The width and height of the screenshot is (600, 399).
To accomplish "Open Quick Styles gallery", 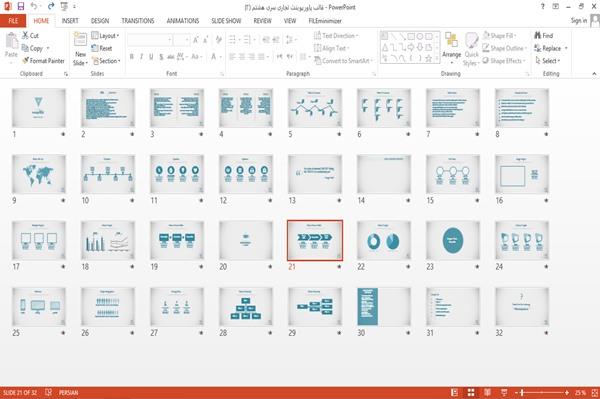I will coord(471,49).
